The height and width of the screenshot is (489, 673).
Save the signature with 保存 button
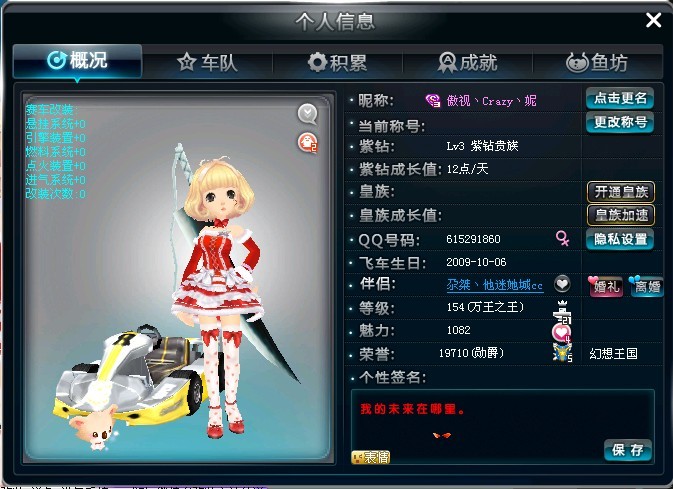pyautogui.click(x=628, y=450)
